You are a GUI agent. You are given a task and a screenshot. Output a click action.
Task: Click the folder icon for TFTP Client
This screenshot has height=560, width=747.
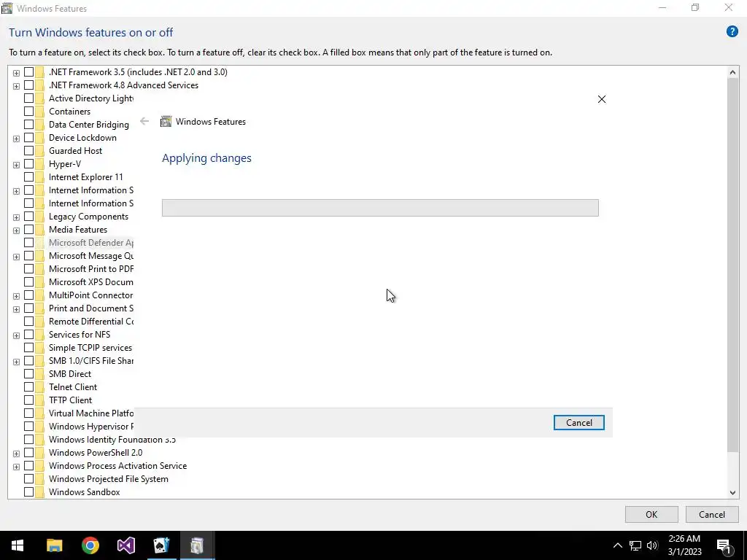click(x=40, y=400)
